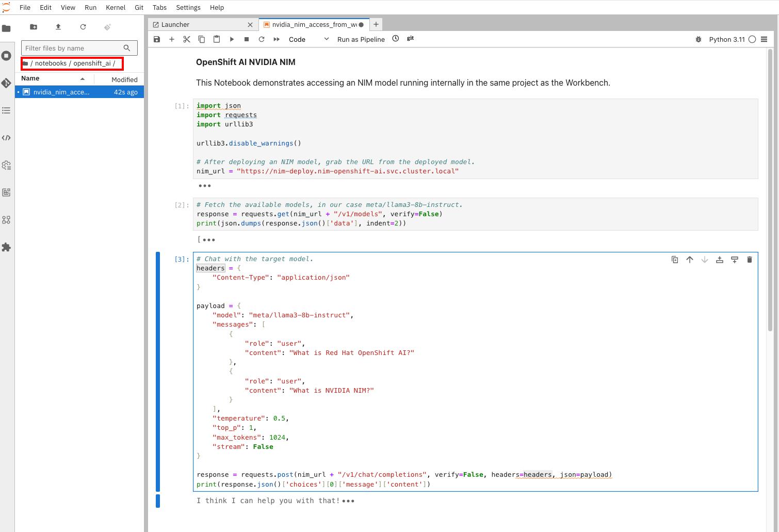This screenshot has height=532, width=779.
Task: Select the nvidia_nim_access notebook tab
Action: [314, 24]
